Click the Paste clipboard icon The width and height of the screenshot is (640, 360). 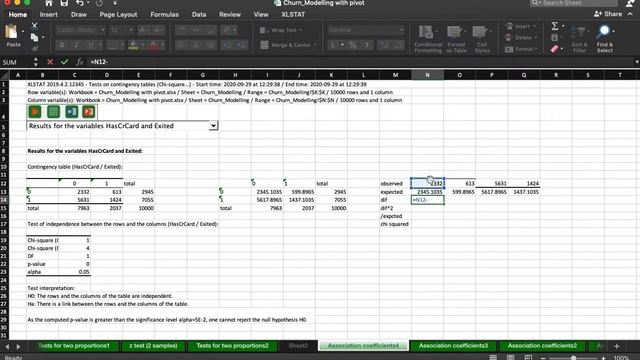point(11,32)
